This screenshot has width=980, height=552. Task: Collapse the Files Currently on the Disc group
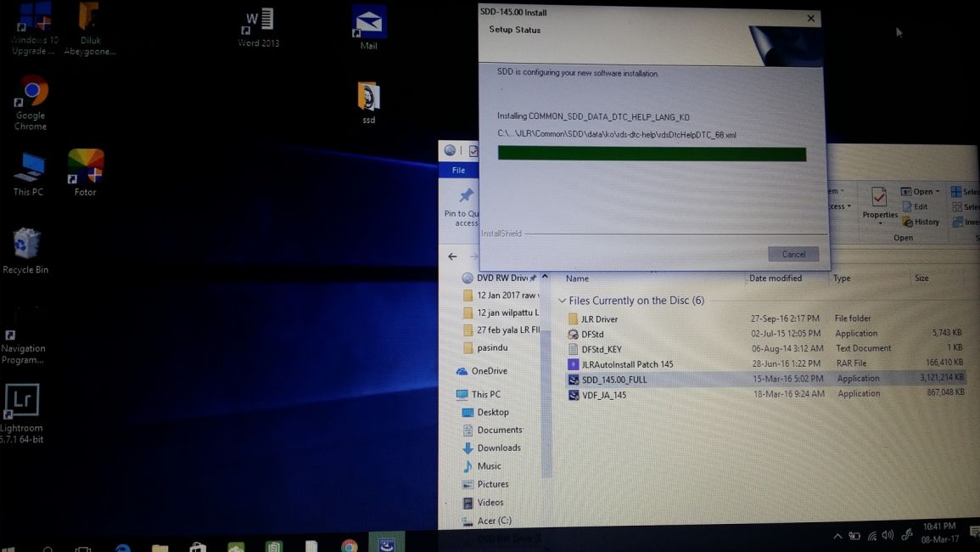click(x=562, y=301)
